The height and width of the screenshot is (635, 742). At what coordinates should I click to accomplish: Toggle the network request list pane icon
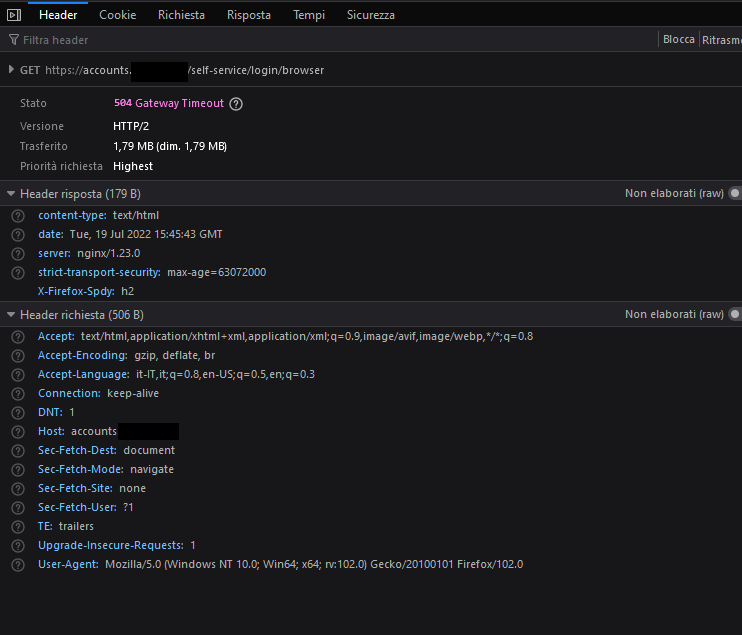coord(14,15)
